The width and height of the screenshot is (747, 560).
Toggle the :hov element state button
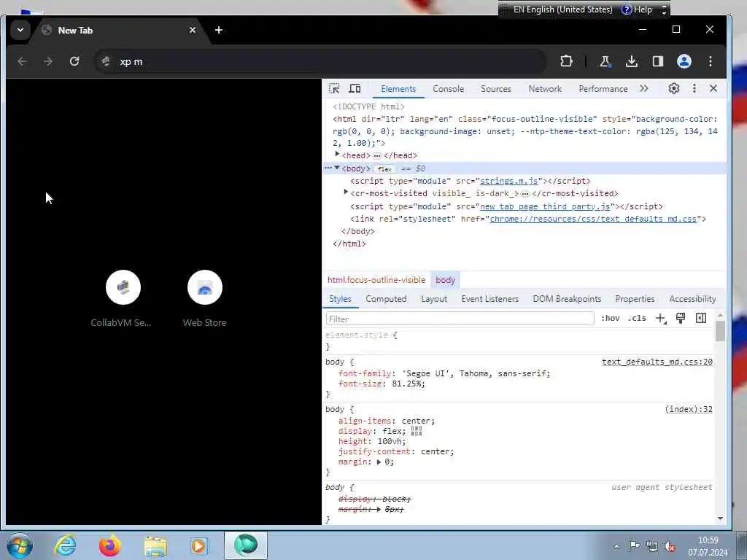coord(611,318)
